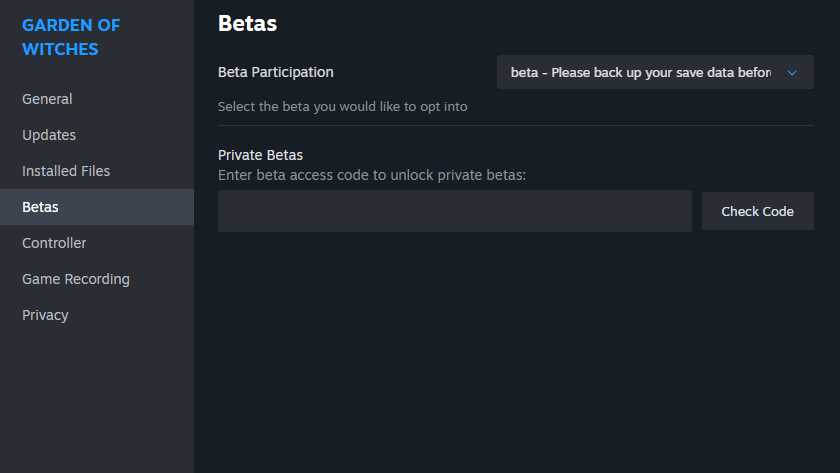Click the Betas page heading
The image size is (840, 473).
pos(247,22)
